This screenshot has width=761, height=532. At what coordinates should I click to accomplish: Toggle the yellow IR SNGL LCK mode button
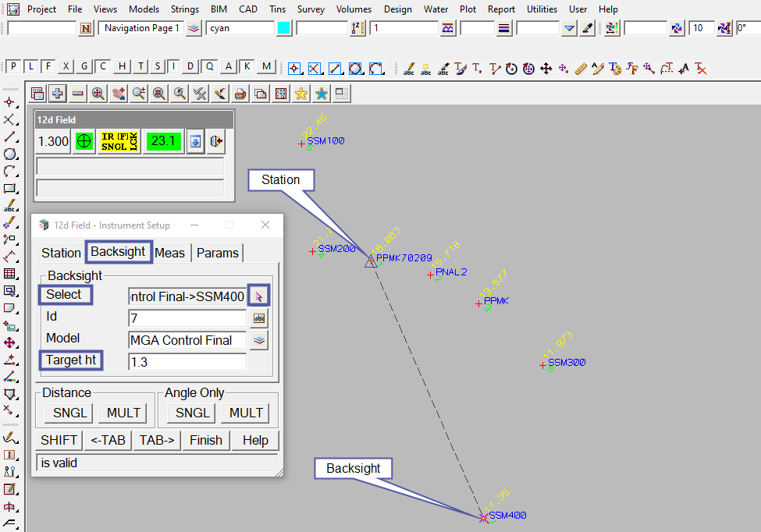point(119,141)
